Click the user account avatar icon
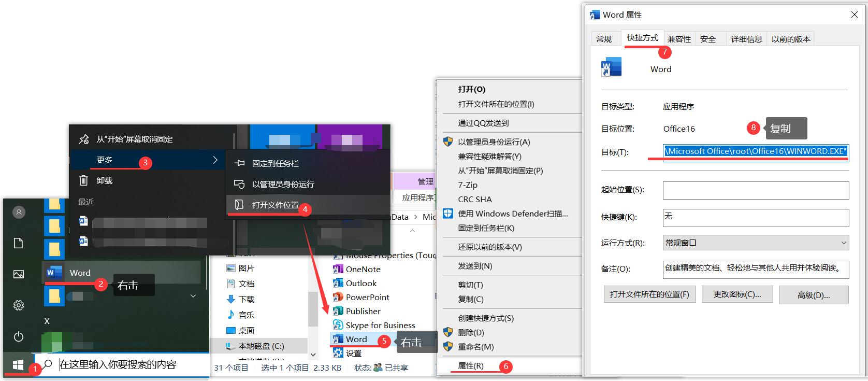868x381 pixels. pyautogui.click(x=19, y=212)
